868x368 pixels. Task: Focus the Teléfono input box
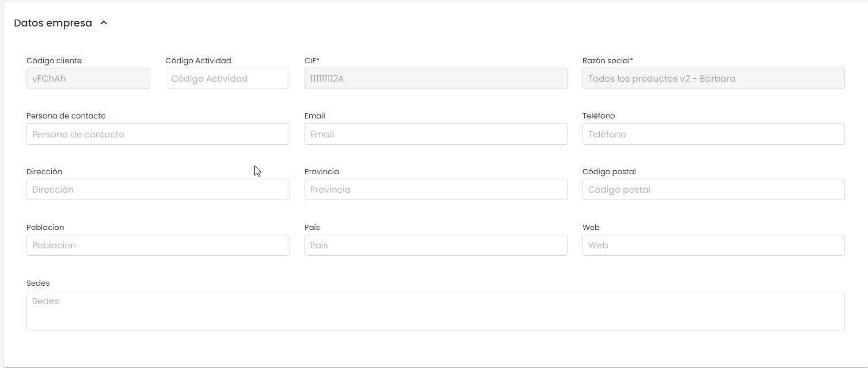[x=713, y=134]
